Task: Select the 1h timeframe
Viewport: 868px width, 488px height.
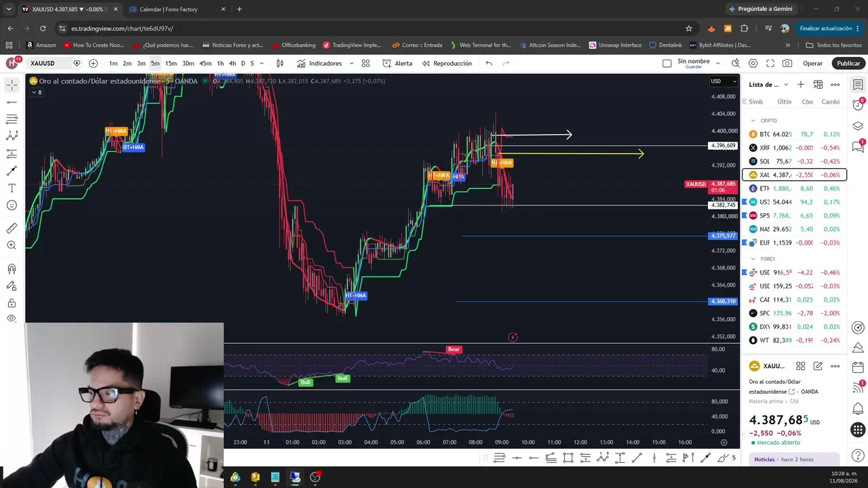Action: (220, 63)
